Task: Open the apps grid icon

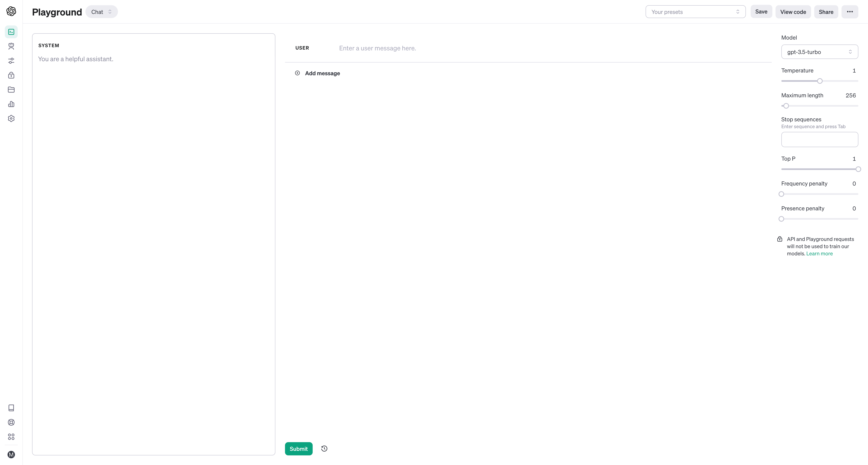Action: [11, 437]
